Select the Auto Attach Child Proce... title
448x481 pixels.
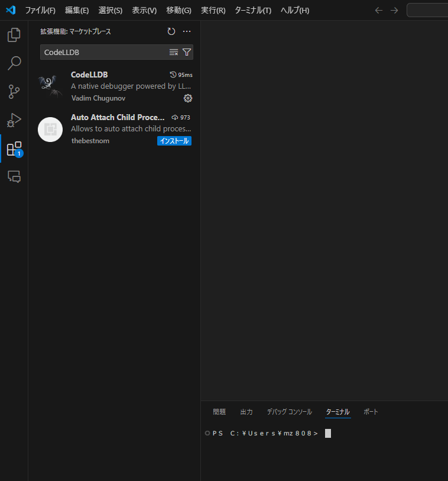tap(118, 117)
